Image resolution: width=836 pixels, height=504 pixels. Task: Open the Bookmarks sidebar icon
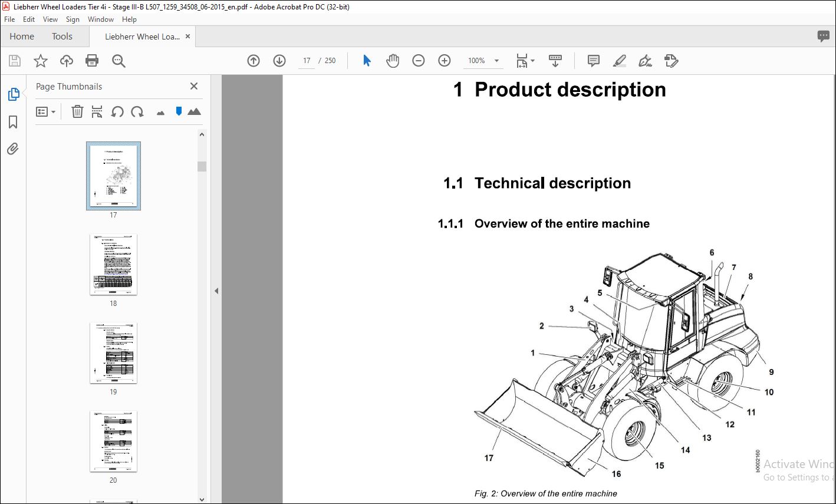click(13, 122)
